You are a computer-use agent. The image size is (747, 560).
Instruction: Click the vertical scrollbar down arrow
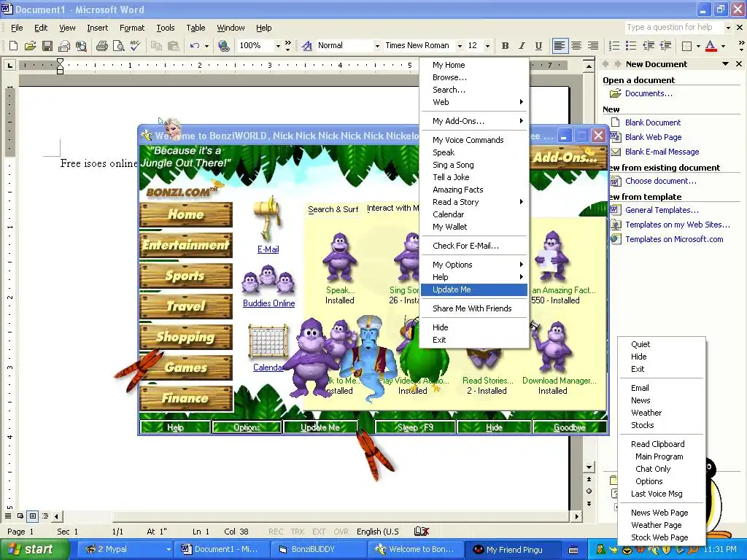point(589,467)
